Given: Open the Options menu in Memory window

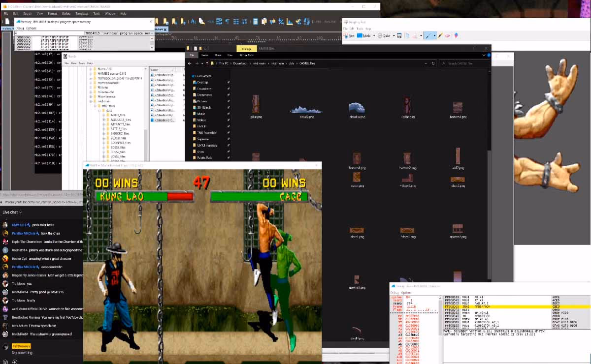Looking at the screenshot, I should point(31,28).
